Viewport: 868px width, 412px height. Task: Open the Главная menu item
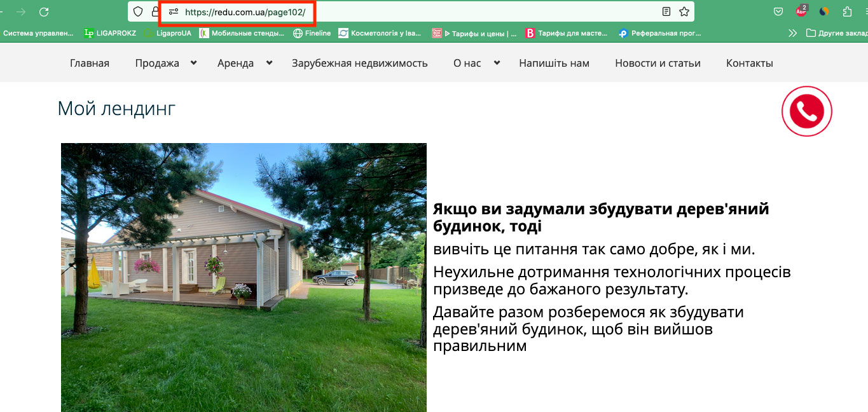point(90,63)
